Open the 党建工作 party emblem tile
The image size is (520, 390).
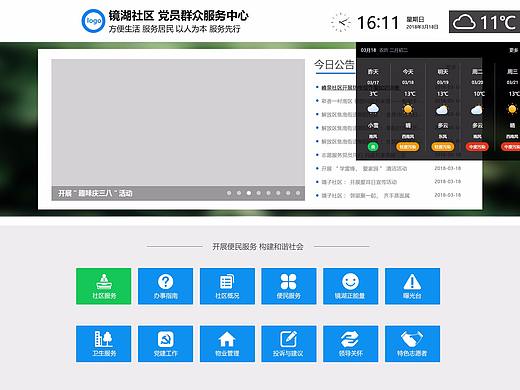pyautogui.click(x=165, y=344)
